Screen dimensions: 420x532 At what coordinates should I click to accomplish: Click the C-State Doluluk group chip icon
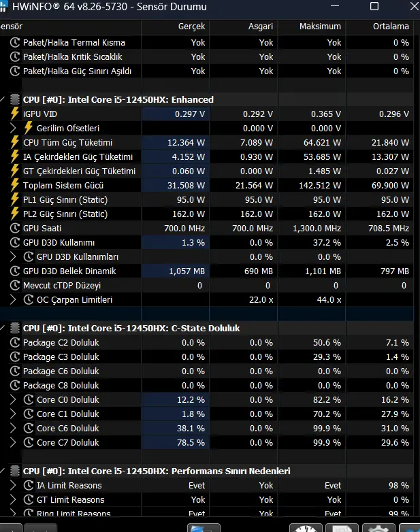point(14,328)
